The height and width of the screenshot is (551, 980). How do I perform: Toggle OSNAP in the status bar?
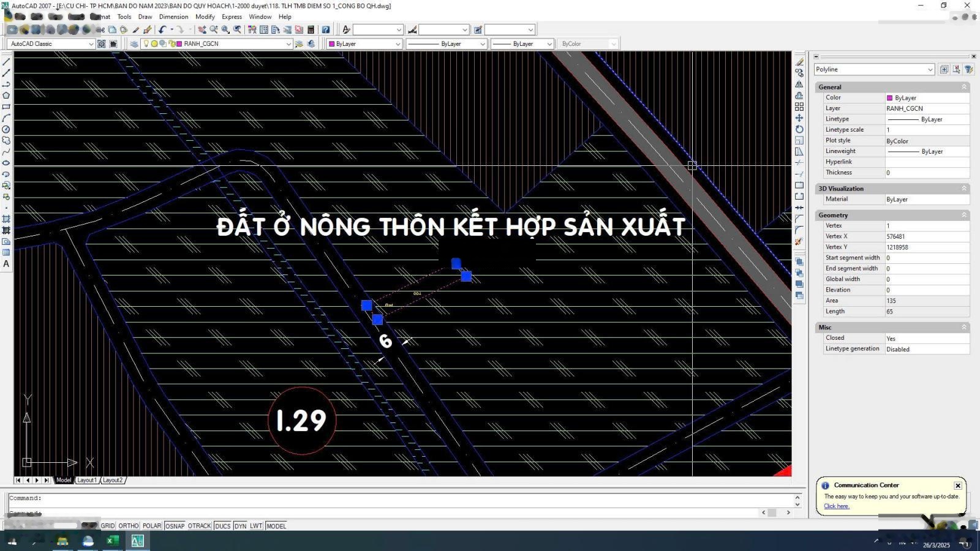coord(175,526)
